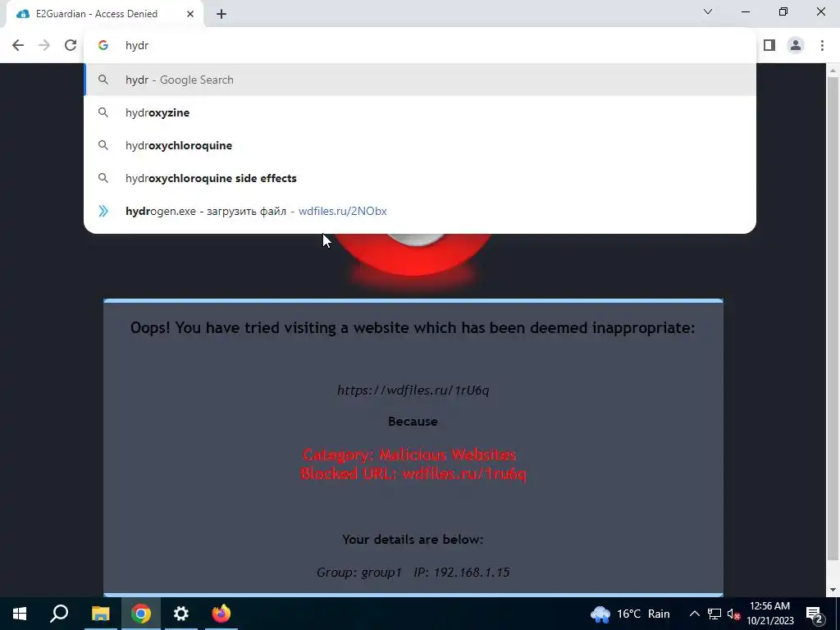
Task: Open the Windows Start menu
Action: (x=20, y=614)
